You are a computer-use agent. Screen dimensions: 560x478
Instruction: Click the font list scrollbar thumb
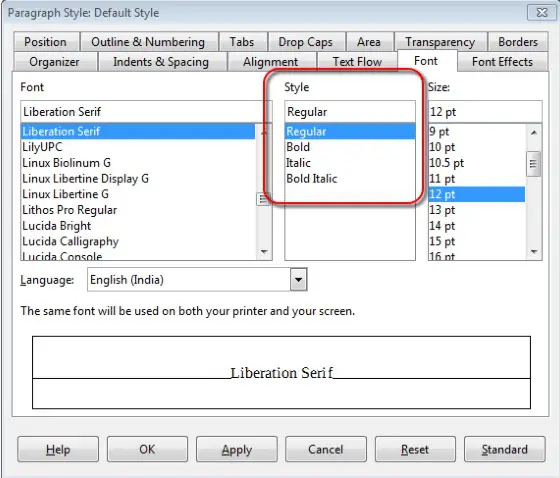[x=264, y=199]
